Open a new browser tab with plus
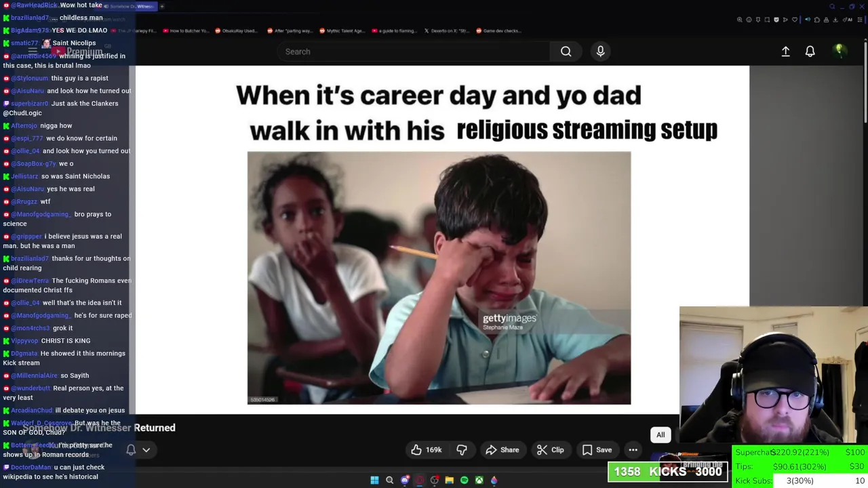The image size is (868, 488). (x=162, y=6)
